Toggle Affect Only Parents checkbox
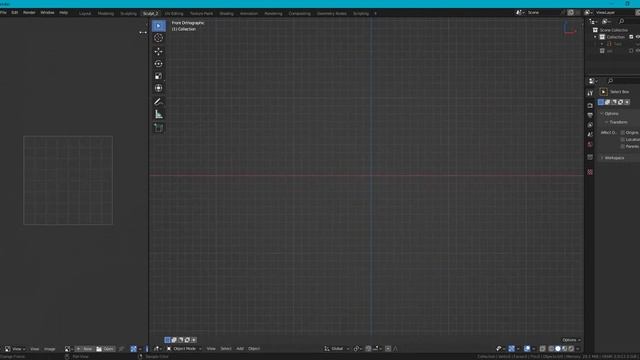 [x=622, y=147]
